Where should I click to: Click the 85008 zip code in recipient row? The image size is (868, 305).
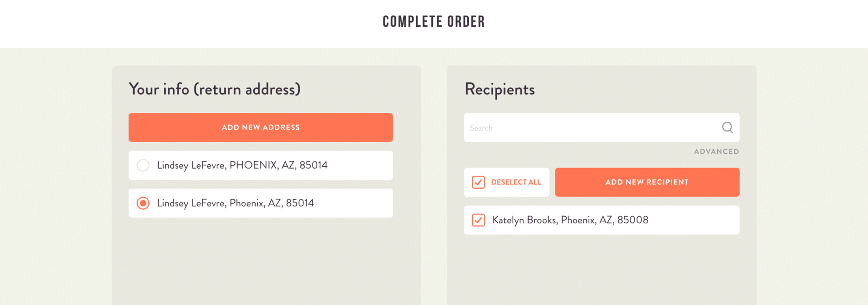(633, 220)
